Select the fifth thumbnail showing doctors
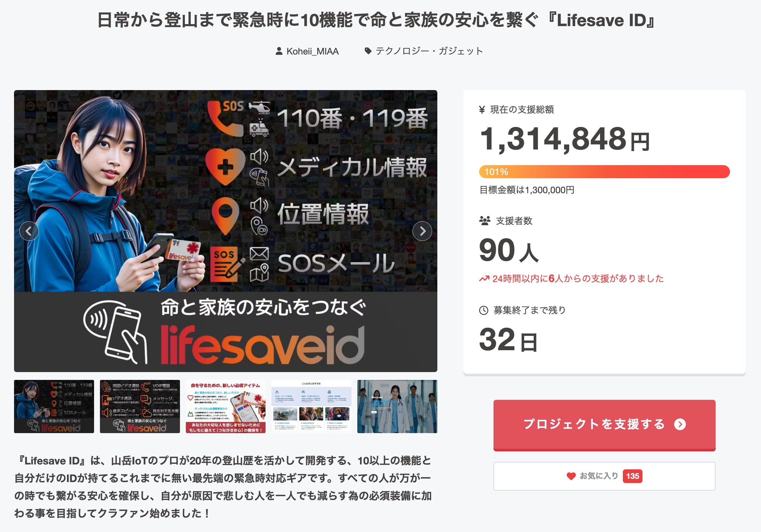This screenshot has height=532, width=761. tap(397, 406)
